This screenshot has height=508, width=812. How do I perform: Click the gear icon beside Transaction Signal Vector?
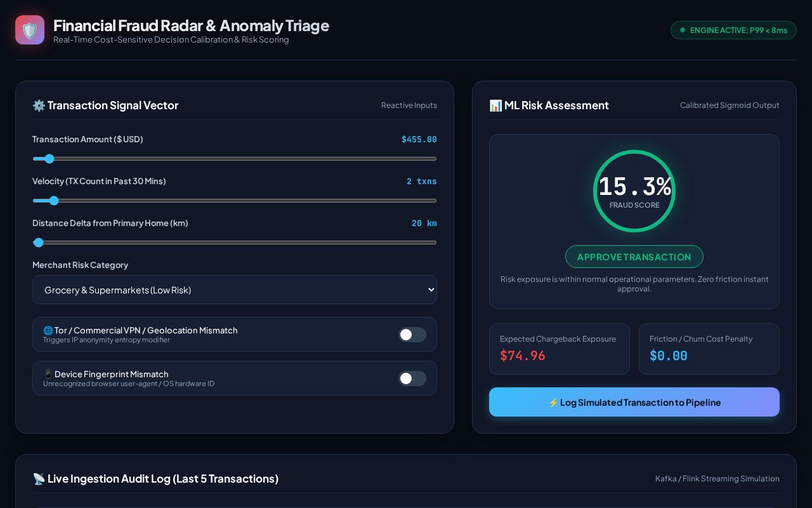pos(39,105)
